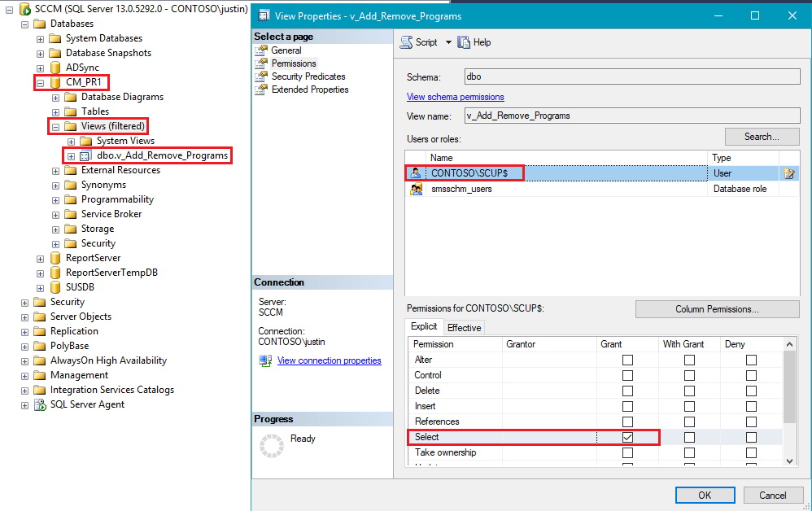Check Deny for Select permission
812x511 pixels.
pos(752,438)
